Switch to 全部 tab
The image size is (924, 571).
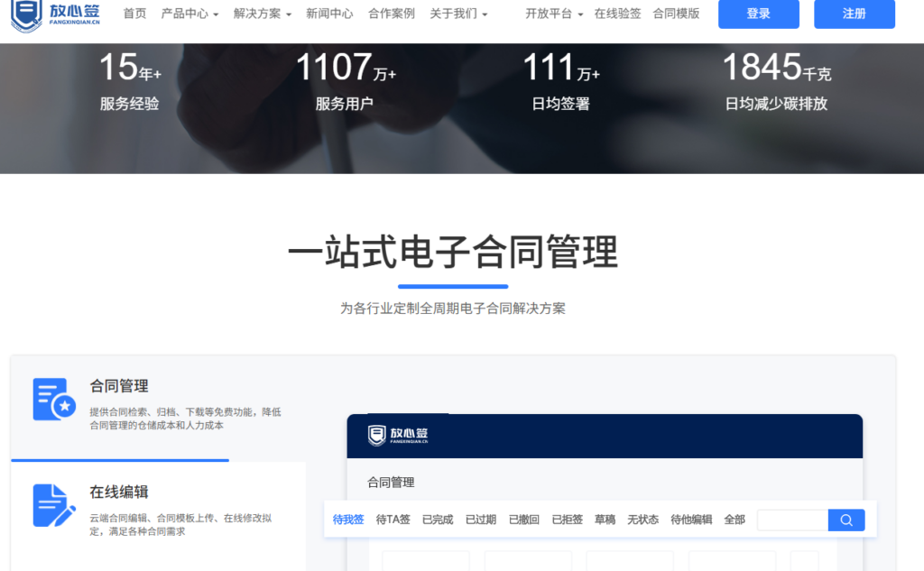[x=735, y=520]
